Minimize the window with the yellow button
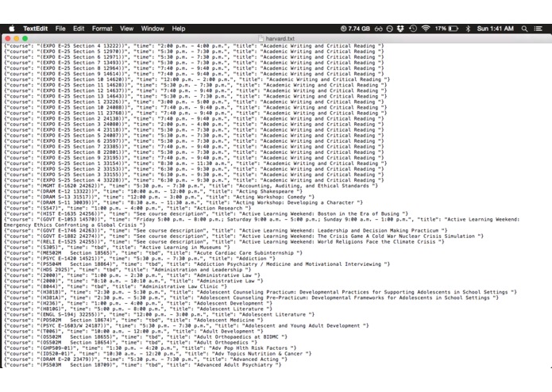The image size is (552, 392). [x=16, y=38]
